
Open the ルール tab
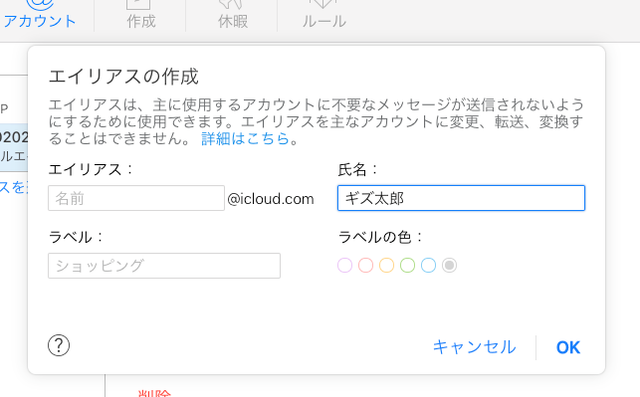324,15
